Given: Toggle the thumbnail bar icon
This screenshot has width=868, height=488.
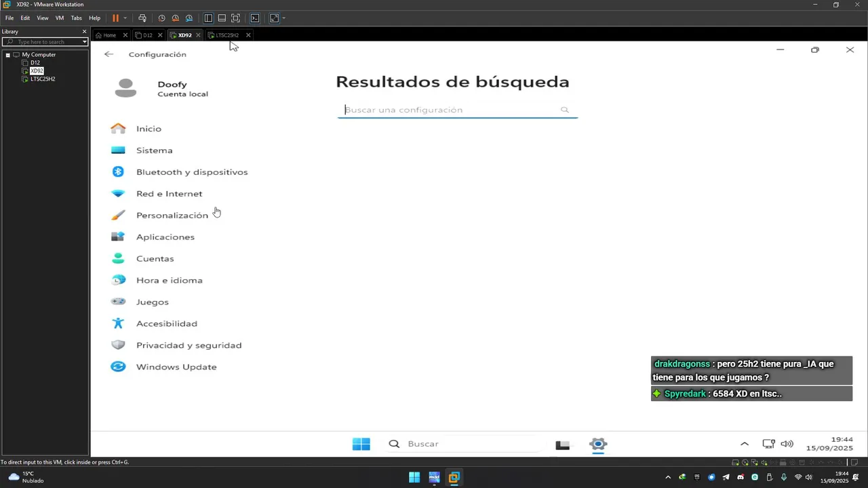Looking at the screenshot, I should 222,18.
